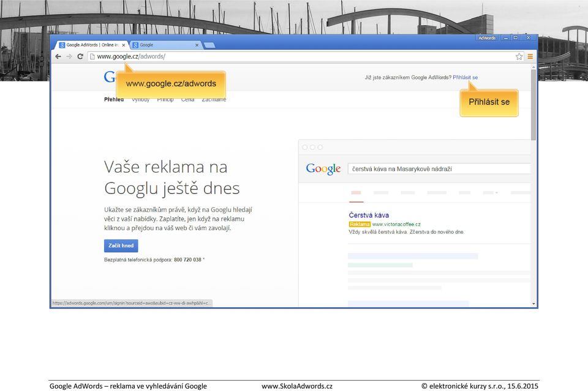The width and height of the screenshot is (588, 391).
Task: Click the ad description Vždy skvělá čerstvá káva
Action: pos(407,232)
